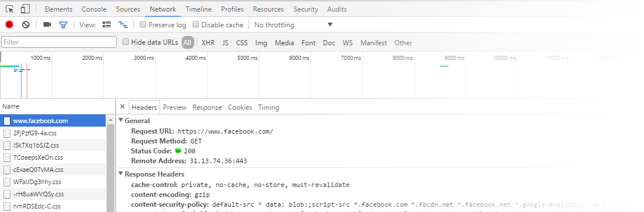Image resolution: width=644 pixels, height=212 pixels.
Task: Activate the inspect element picker icon
Action: pos(10,9)
